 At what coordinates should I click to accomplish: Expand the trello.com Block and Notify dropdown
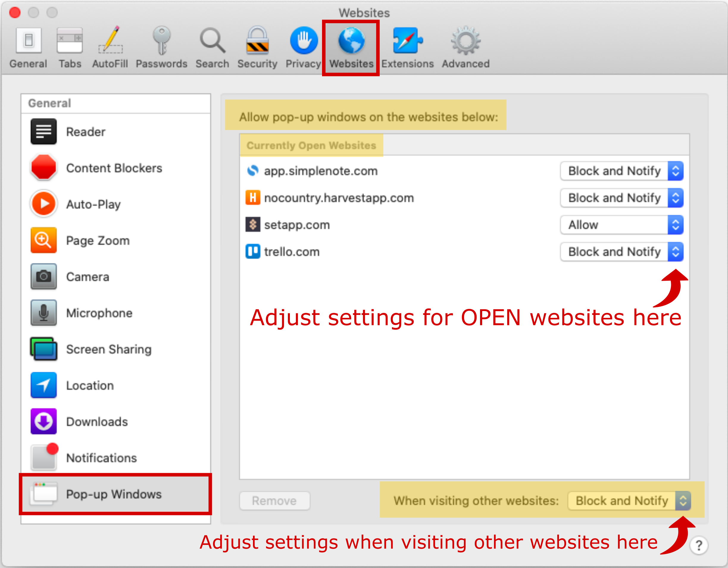click(x=622, y=252)
